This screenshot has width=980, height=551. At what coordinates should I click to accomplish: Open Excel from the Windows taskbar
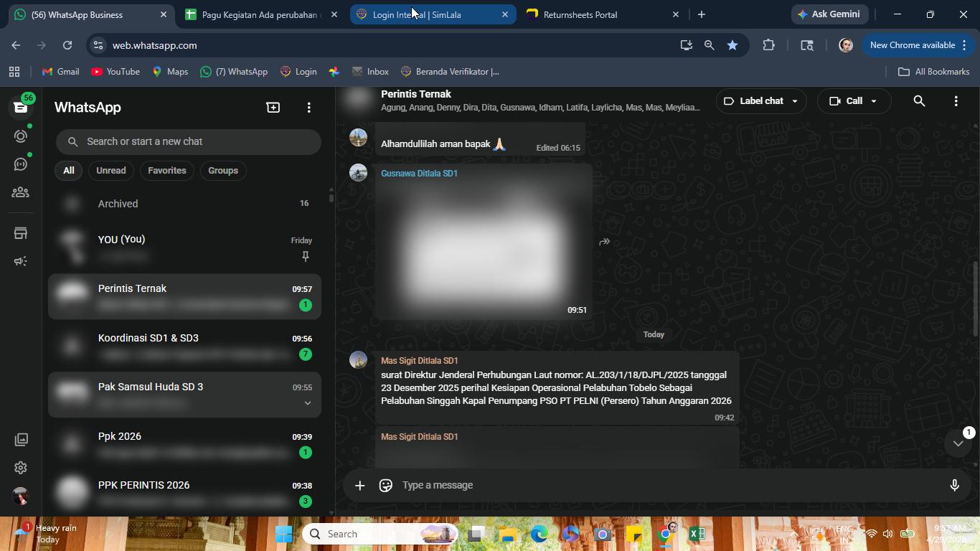[697, 534]
